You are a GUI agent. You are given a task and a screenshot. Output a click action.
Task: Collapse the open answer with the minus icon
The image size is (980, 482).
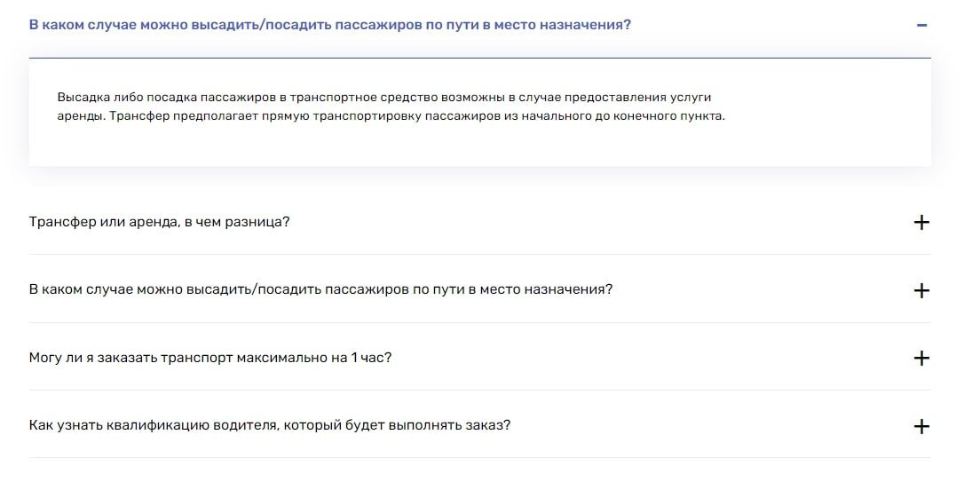921,25
